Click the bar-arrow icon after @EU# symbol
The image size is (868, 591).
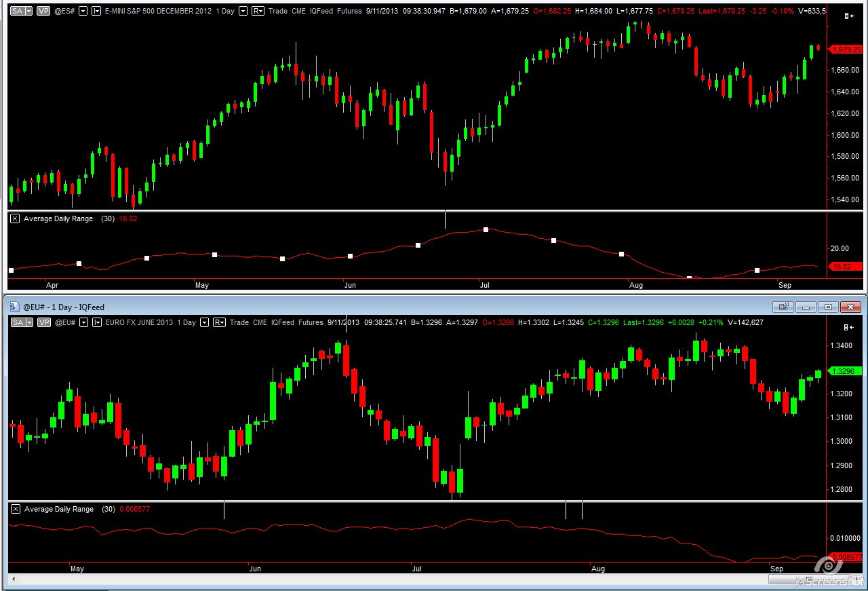[96, 322]
